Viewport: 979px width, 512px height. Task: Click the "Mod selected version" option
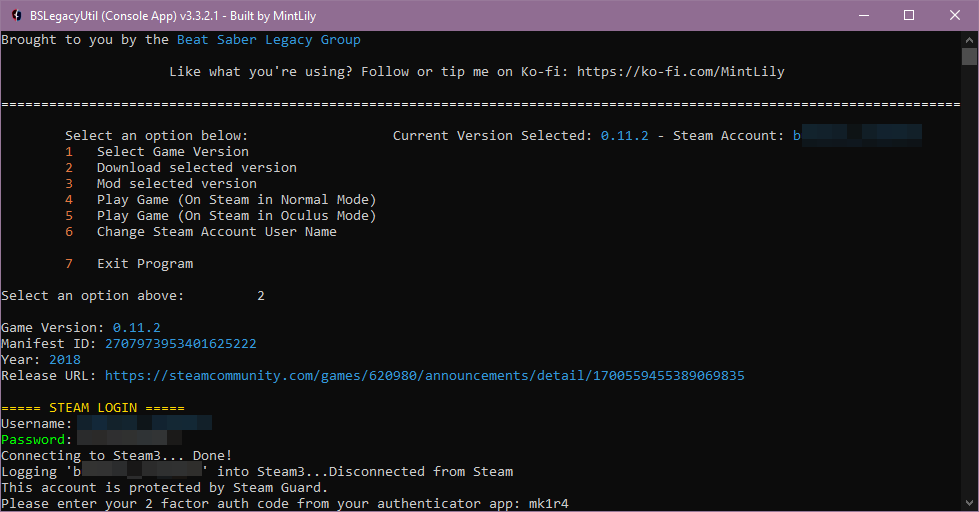point(176,184)
